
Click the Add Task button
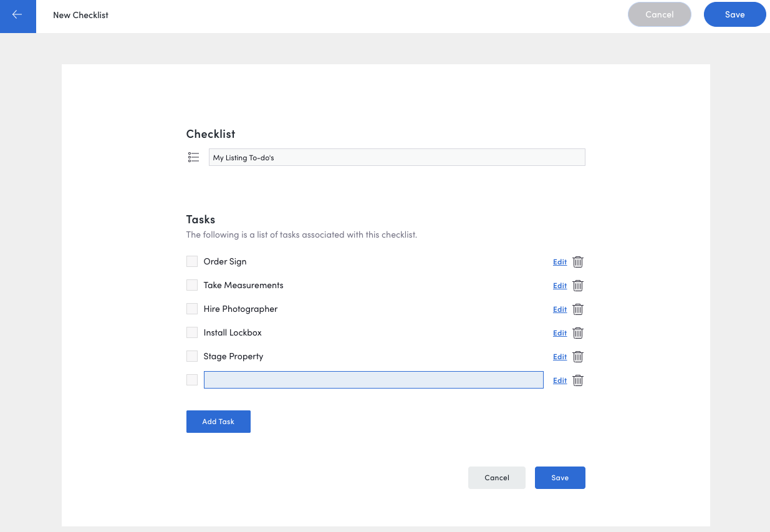point(218,422)
